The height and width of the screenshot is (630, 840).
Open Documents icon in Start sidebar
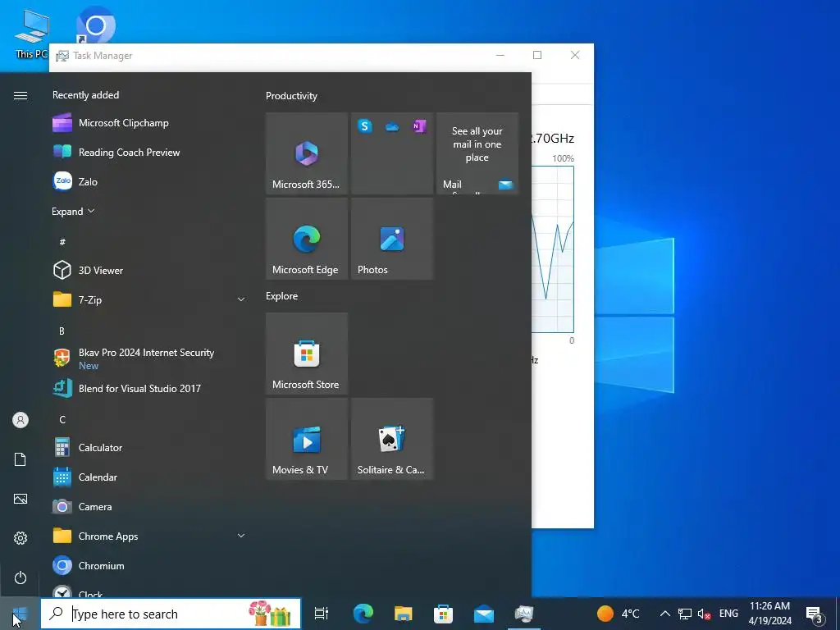(21, 459)
